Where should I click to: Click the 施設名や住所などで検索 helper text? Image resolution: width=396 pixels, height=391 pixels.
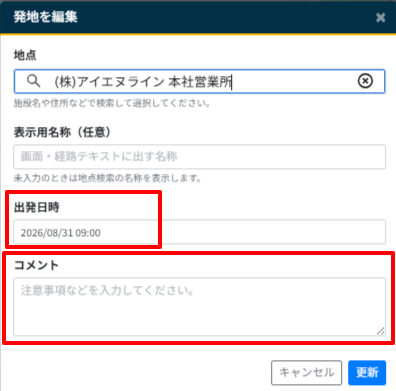[112, 103]
